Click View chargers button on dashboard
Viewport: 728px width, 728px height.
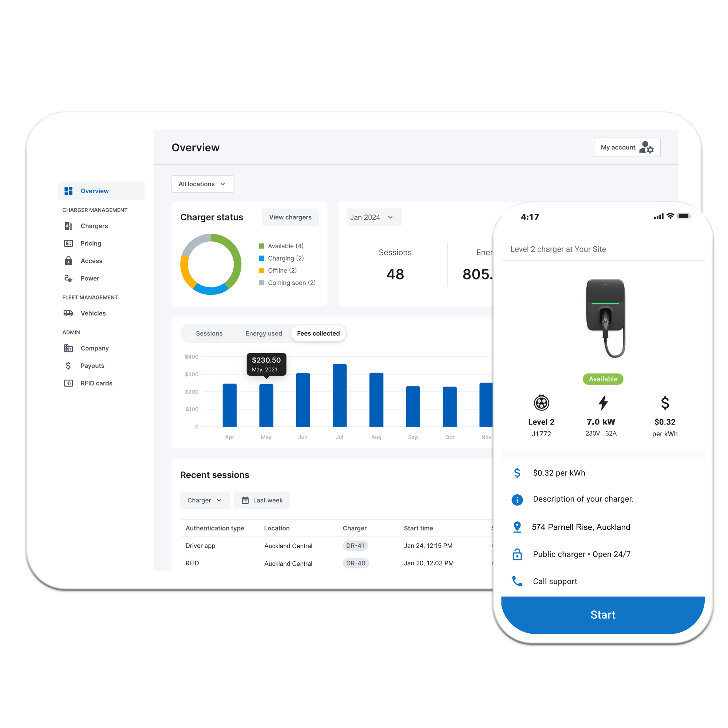click(289, 217)
